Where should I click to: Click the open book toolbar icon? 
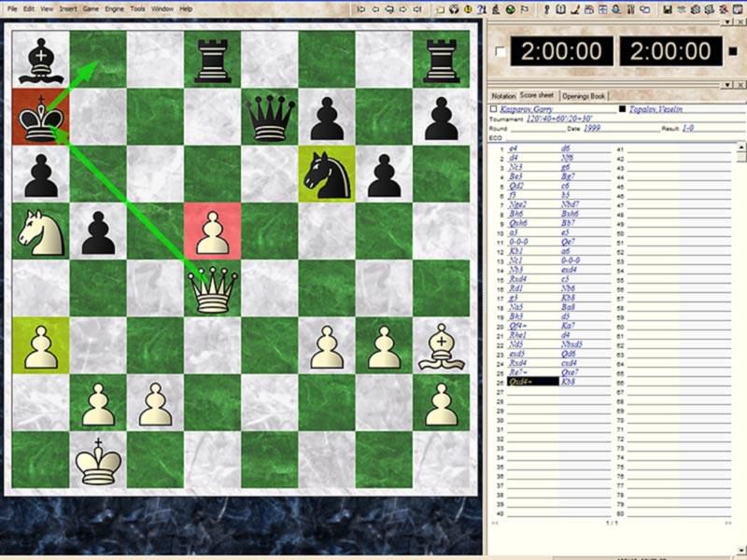pos(560,8)
